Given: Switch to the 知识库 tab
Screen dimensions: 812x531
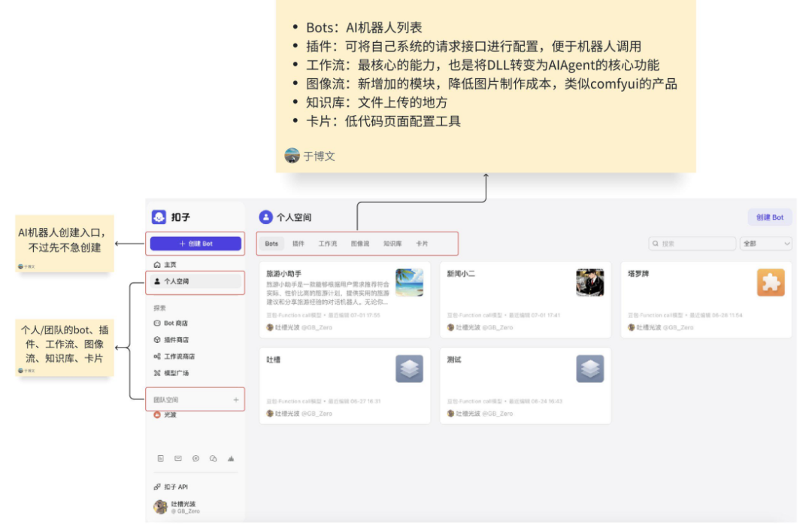Looking at the screenshot, I should click(392, 244).
